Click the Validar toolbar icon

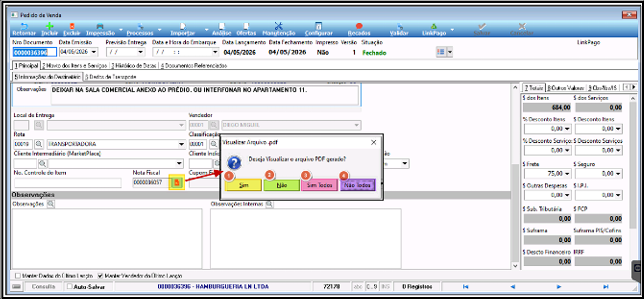[x=399, y=30]
